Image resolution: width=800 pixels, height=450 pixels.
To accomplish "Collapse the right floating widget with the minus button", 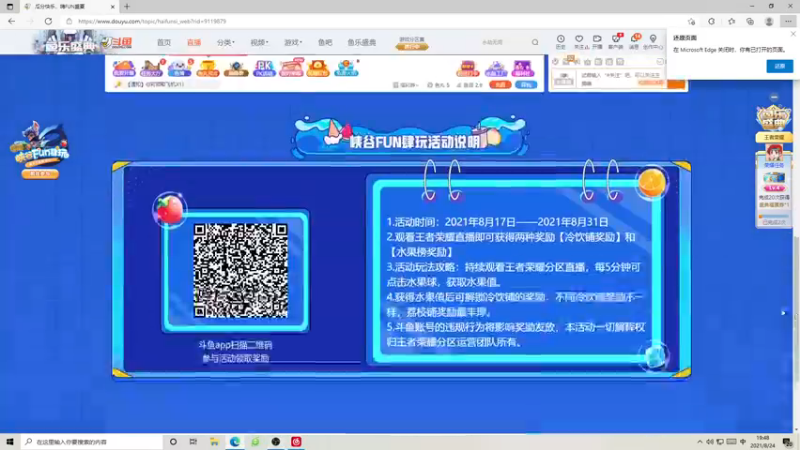I will (x=774, y=97).
